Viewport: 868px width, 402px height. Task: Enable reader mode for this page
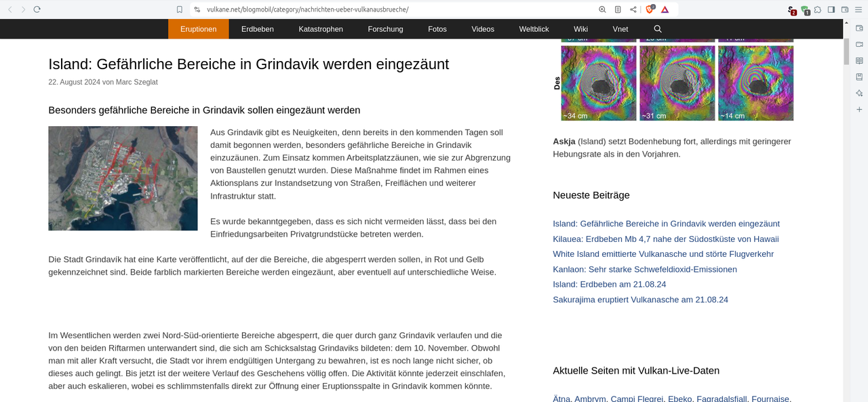(618, 9)
